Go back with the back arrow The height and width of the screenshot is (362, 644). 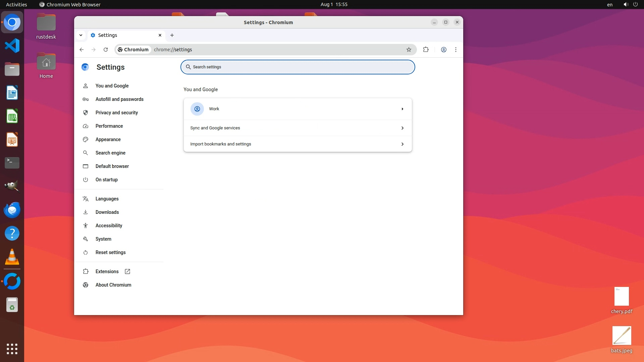(x=82, y=50)
